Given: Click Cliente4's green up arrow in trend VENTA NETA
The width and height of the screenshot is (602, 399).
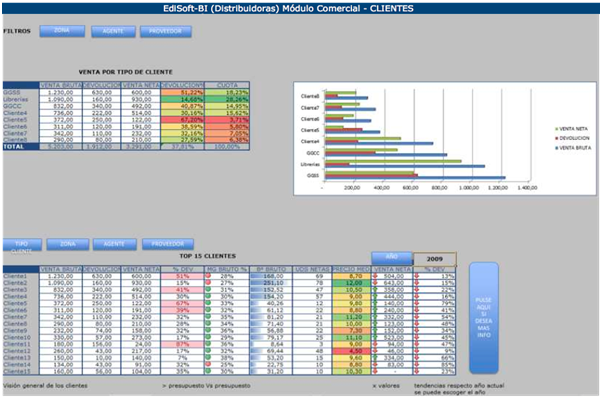Looking at the screenshot, I should point(375,296).
